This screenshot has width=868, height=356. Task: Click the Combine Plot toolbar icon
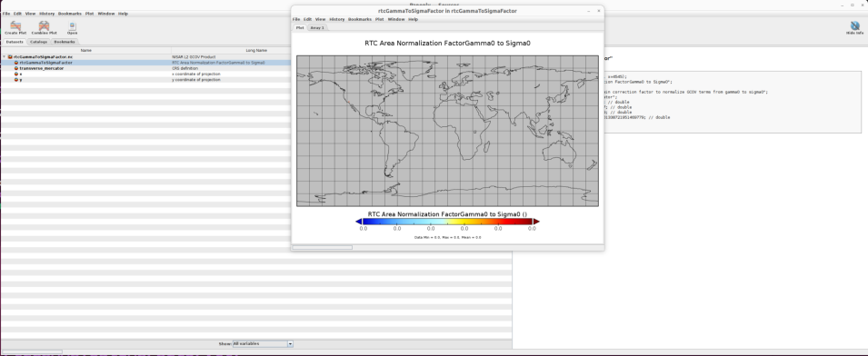pos(44,27)
